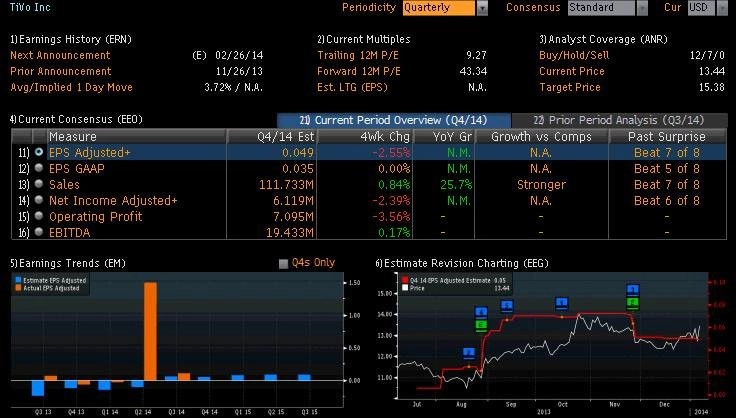736x418 pixels.
Task: Click the blue marker above November's green marker
Action: [633, 290]
